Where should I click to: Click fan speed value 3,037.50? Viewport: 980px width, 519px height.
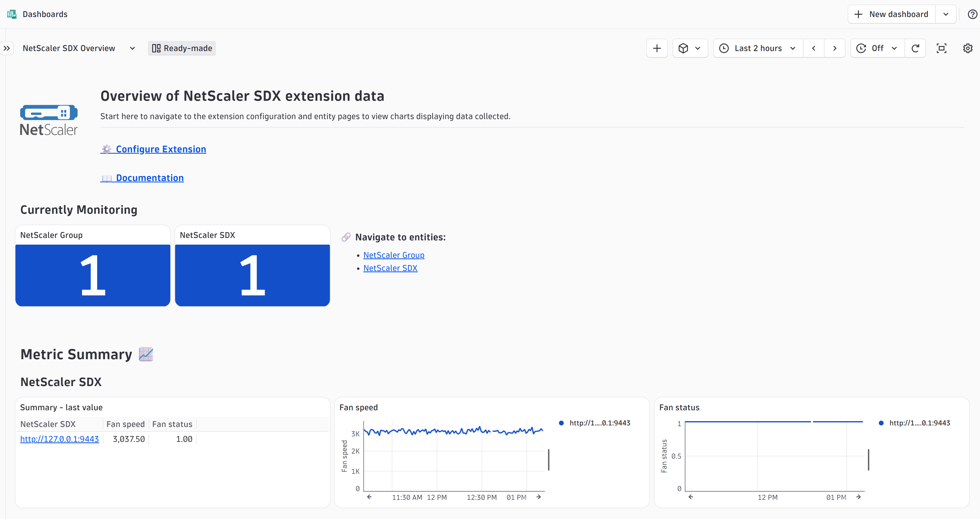[x=129, y=439]
